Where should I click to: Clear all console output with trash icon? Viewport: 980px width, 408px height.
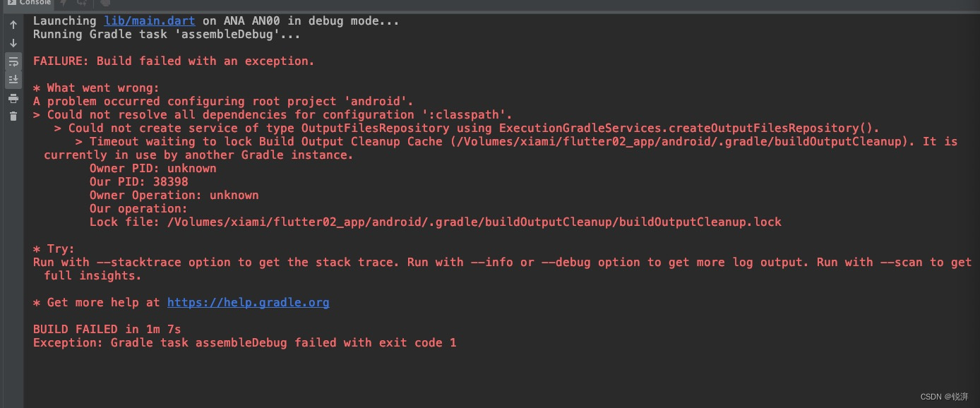[x=13, y=116]
